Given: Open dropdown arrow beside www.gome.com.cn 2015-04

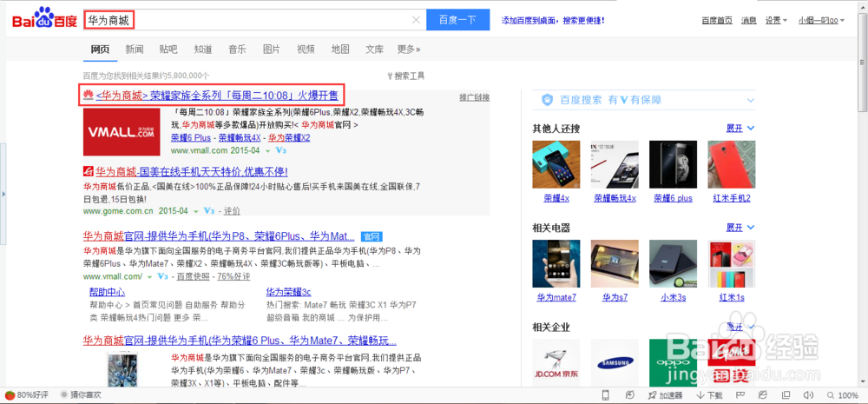Looking at the screenshot, I should click(x=196, y=211).
